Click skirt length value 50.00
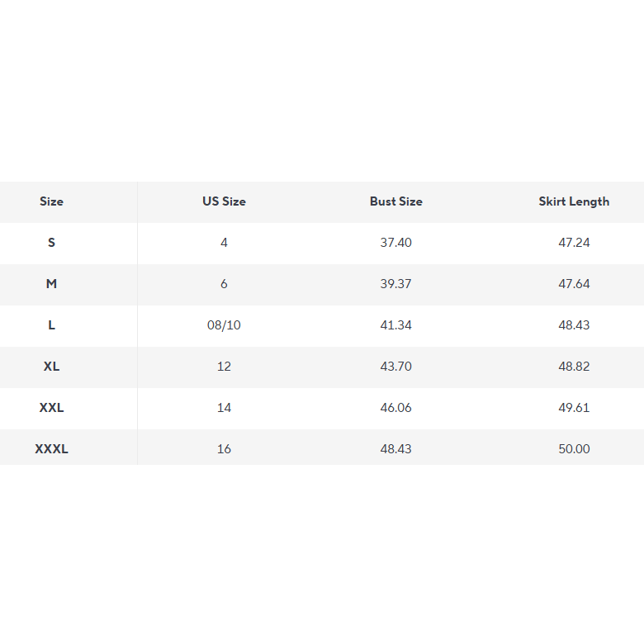The width and height of the screenshot is (644, 644). 574,449
